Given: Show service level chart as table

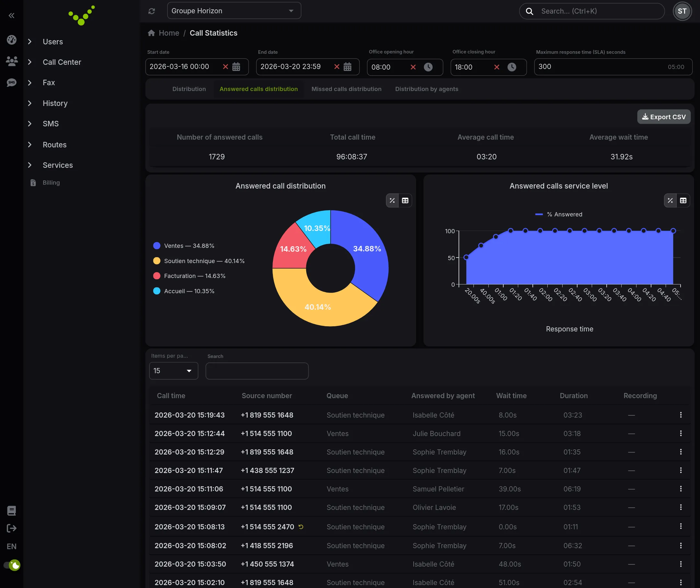Looking at the screenshot, I should tap(683, 200).
